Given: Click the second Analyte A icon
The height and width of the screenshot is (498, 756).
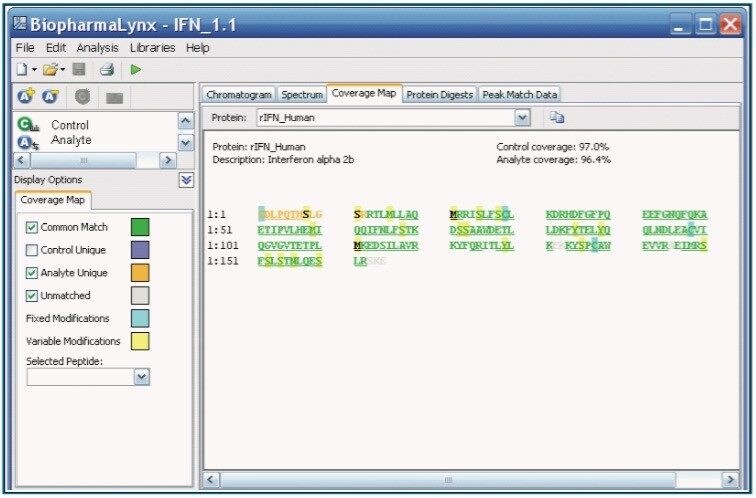Looking at the screenshot, I should [50, 96].
